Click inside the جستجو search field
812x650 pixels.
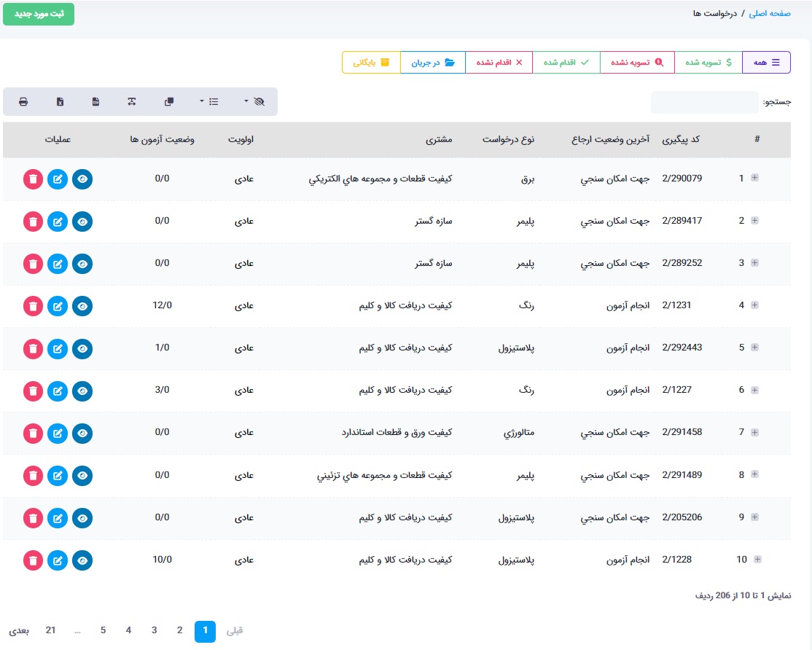click(705, 102)
